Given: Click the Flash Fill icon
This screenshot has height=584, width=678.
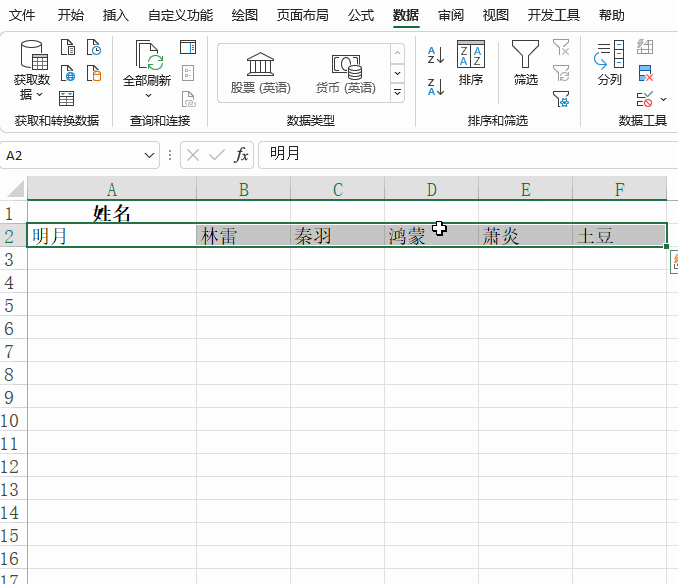Looking at the screenshot, I should [645, 47].
